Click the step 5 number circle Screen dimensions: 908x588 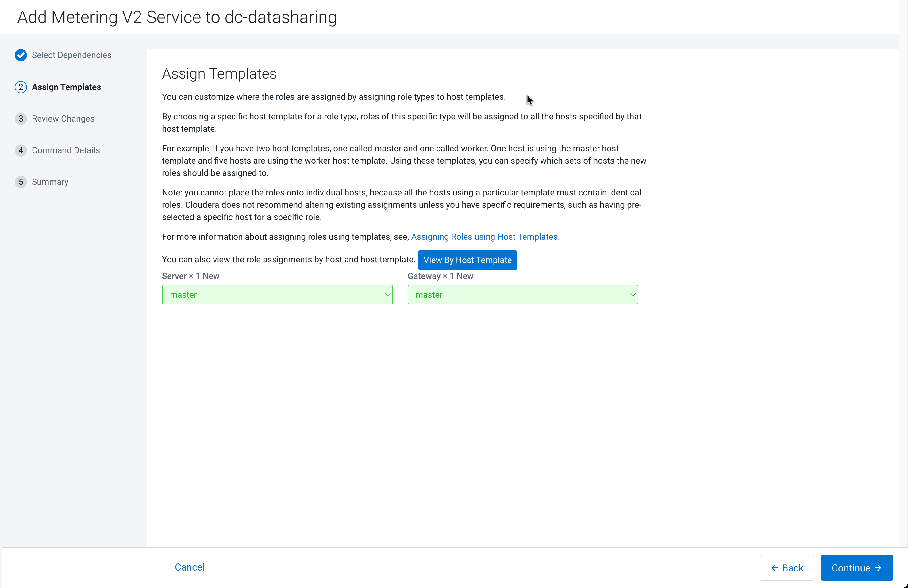point(21,182)
